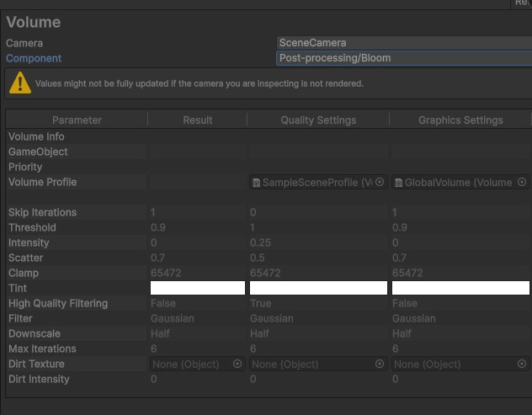Image resolution: width=532 pixels, height=415 pixels.
Task: Open object picker for Graphics Settings Dirt Texture
Action: click(x=522, y=364)
